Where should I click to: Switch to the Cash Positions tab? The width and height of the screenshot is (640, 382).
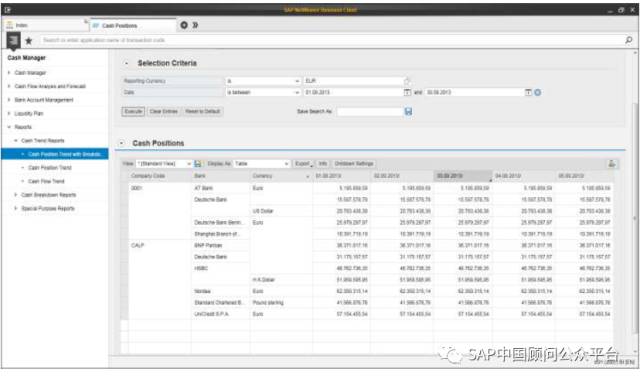(x=133, y=25)
